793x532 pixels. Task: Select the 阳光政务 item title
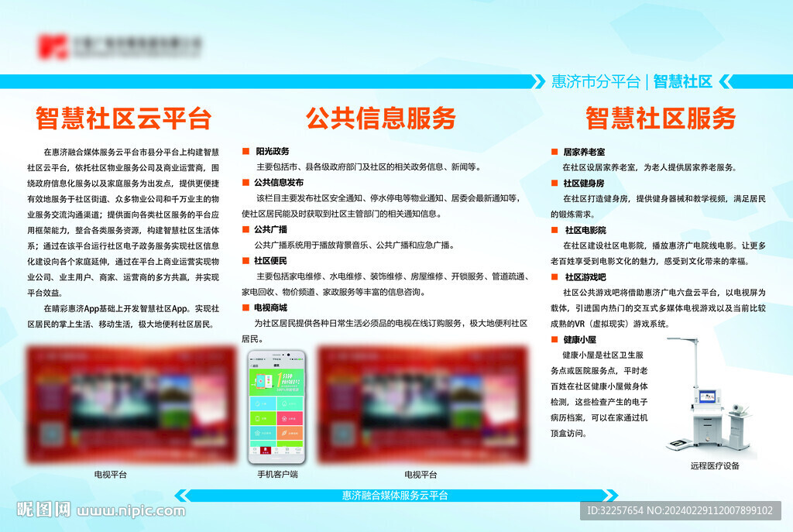(273, 151)
